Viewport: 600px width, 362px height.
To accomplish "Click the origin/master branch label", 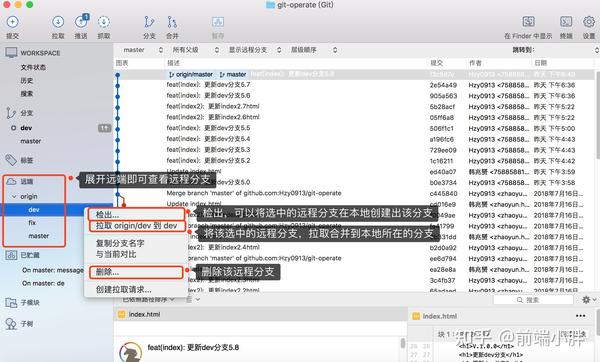I will (191, 74).
